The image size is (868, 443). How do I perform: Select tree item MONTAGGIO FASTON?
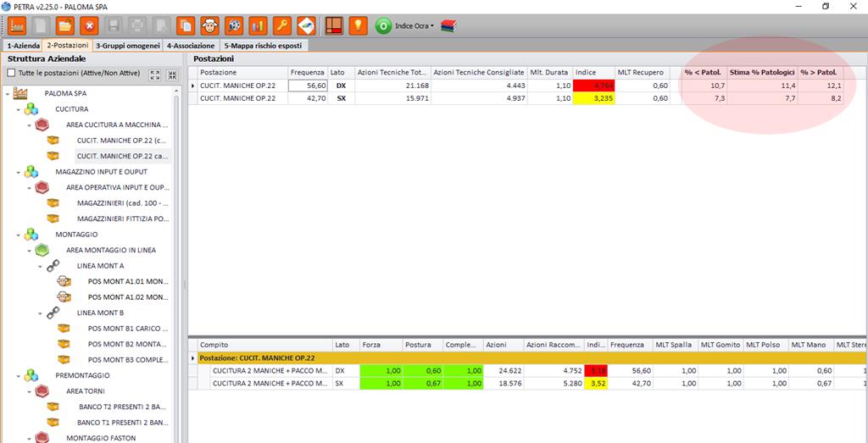pos(101,438)
